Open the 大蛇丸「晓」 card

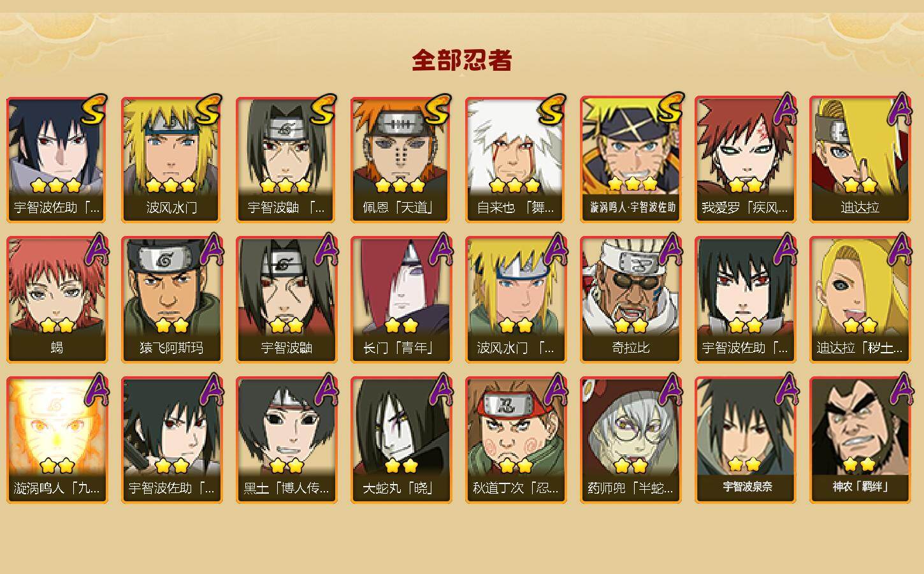click(x=401, y=440)
